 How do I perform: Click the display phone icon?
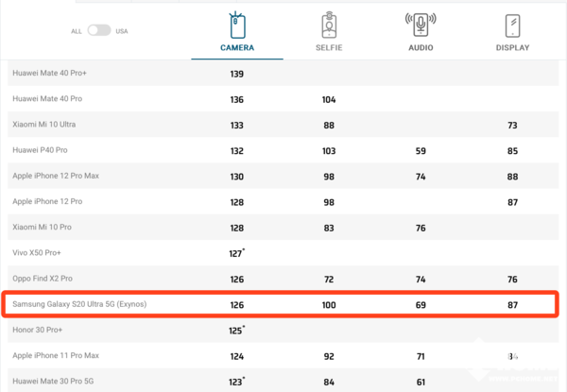(512, 26)
